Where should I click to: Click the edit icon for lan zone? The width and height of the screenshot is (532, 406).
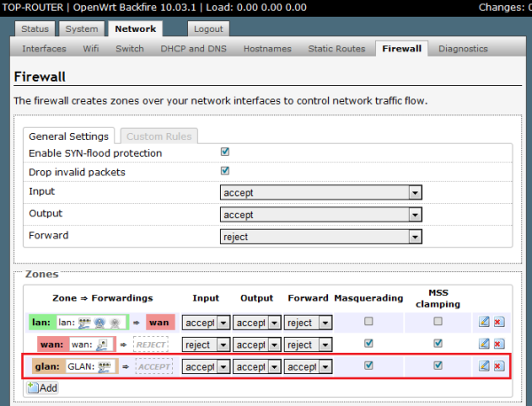483,323
